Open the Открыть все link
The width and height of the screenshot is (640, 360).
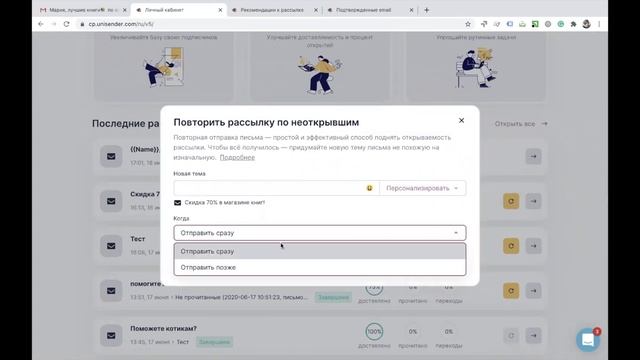click(x=521, y=124)
